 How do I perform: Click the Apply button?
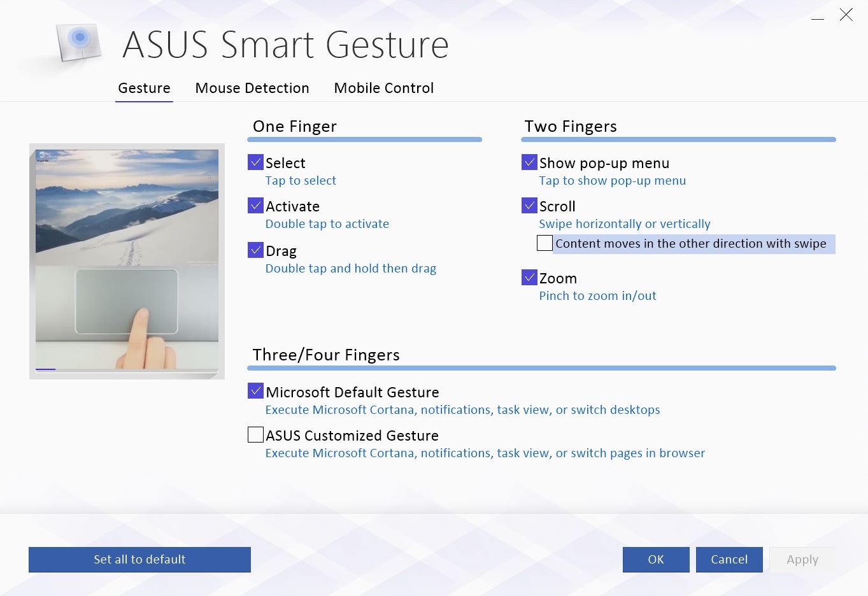[x=802, y=559]
